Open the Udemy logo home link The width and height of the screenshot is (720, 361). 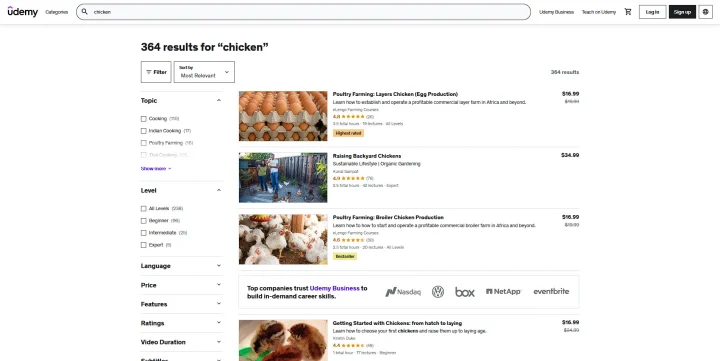click(x=22, y=12)
